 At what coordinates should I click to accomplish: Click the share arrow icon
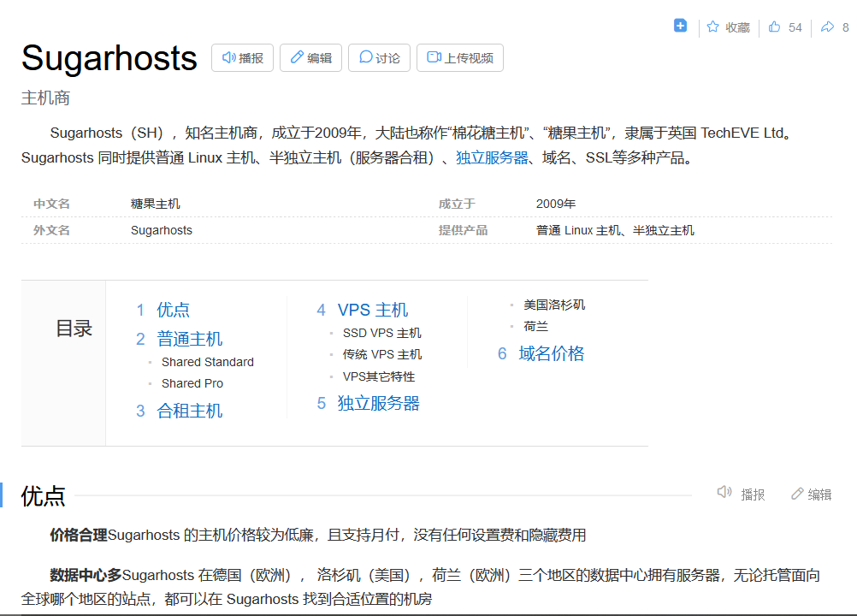coord(827,27)
